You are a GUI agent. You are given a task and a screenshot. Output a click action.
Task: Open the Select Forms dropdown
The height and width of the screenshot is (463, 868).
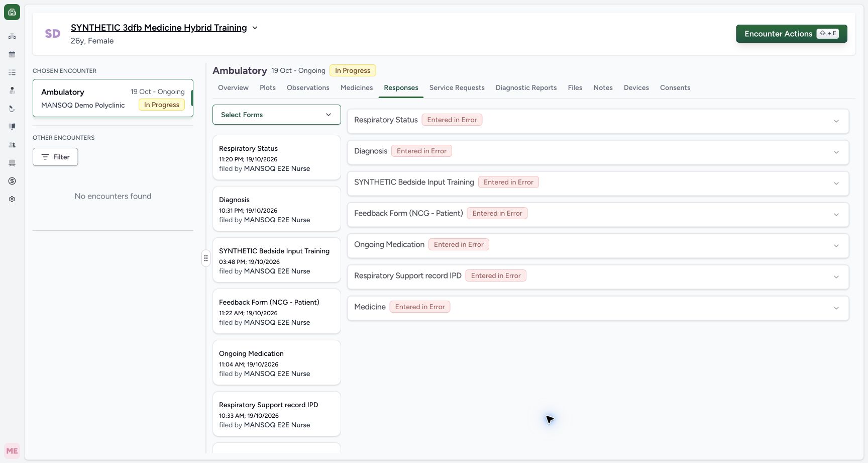point(277,115)
